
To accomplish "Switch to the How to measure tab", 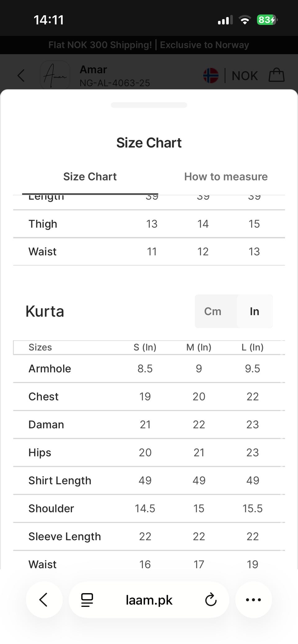I will pos(226,177).
